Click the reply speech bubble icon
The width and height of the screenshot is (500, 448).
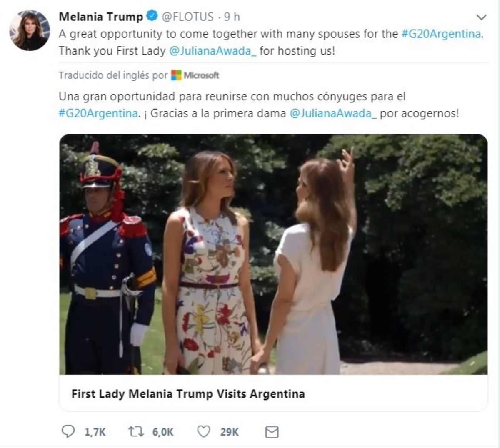coord(68,432)
